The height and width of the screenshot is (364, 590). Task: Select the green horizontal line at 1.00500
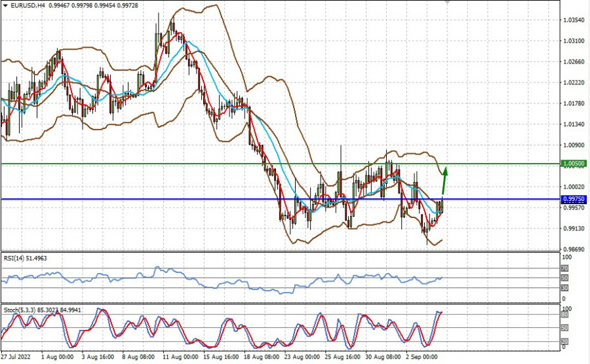pos(197,163)
